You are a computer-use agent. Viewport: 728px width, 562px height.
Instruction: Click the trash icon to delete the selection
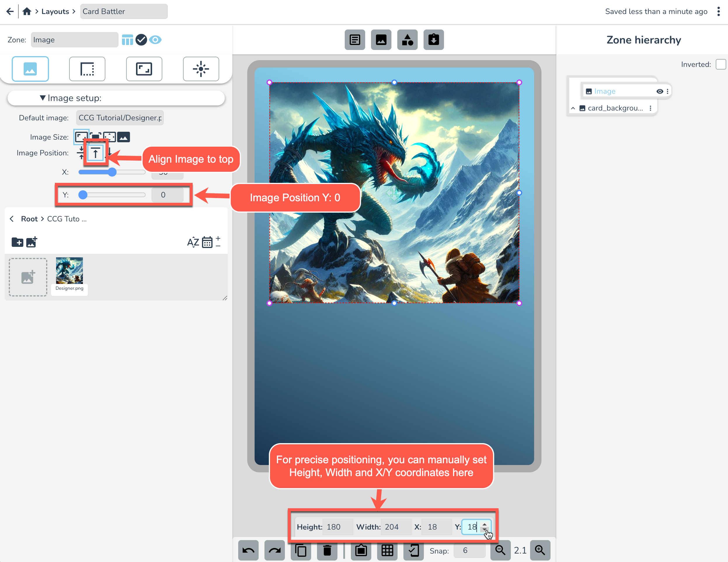coord(327,550)
